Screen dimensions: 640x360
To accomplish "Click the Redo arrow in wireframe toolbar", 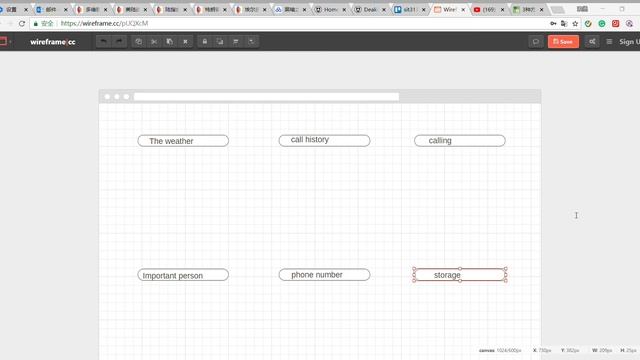I will 119,42.
